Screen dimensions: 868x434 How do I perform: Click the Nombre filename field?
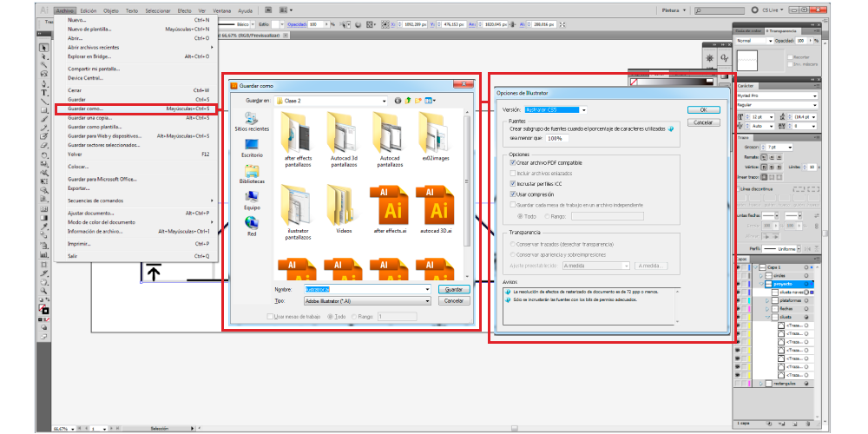point(367,289)
